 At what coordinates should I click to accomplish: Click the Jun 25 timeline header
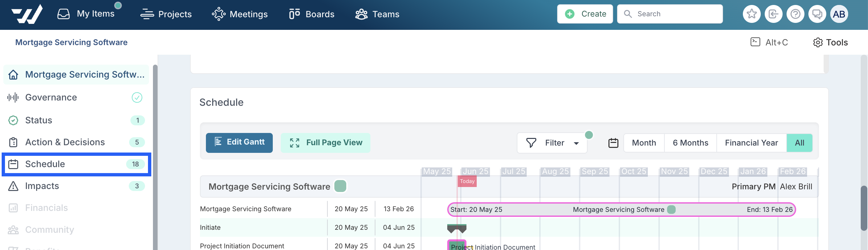click(x=475, y=171)
